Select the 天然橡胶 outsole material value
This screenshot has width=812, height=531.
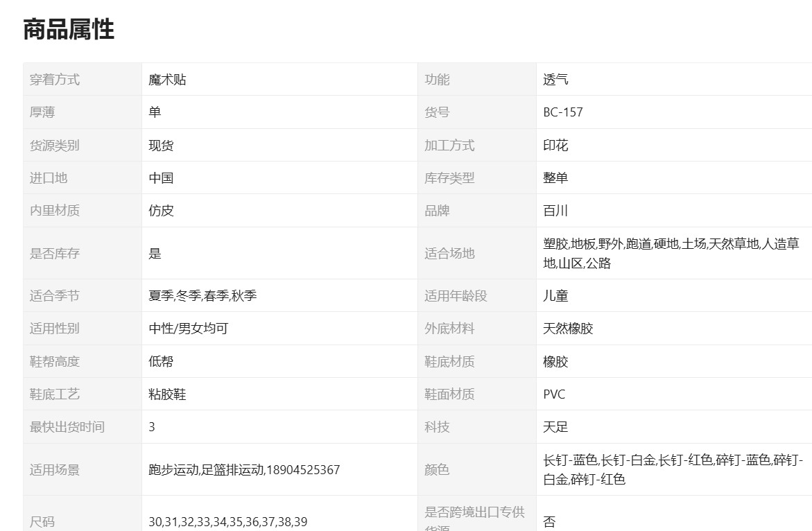tap(568, 329)
